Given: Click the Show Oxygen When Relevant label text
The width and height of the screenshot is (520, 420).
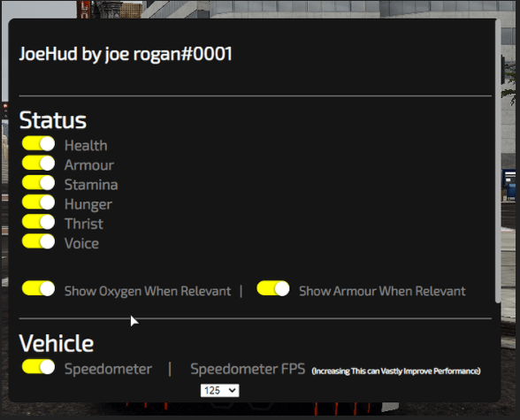Looking at the screenshot, I should click(x=148, y=291).
